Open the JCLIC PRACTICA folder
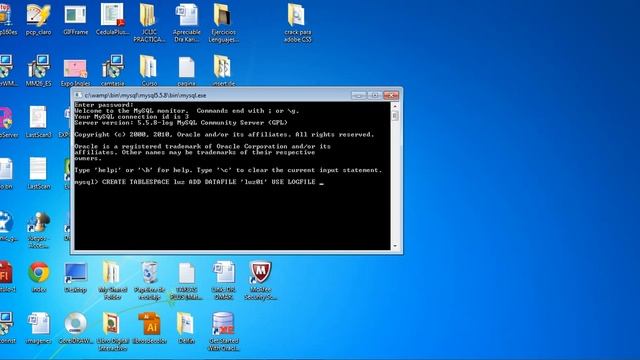640x360 pixels. [149, 22]
